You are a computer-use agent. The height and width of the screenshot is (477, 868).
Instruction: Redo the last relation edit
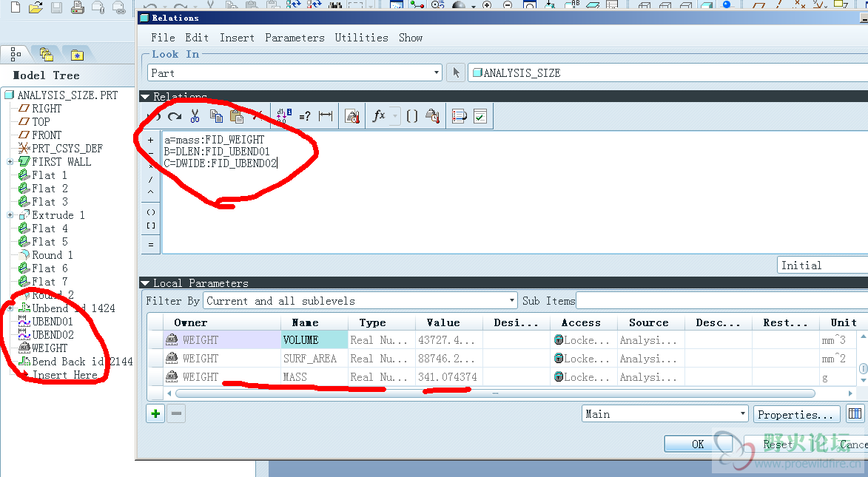tap(175, 116)
